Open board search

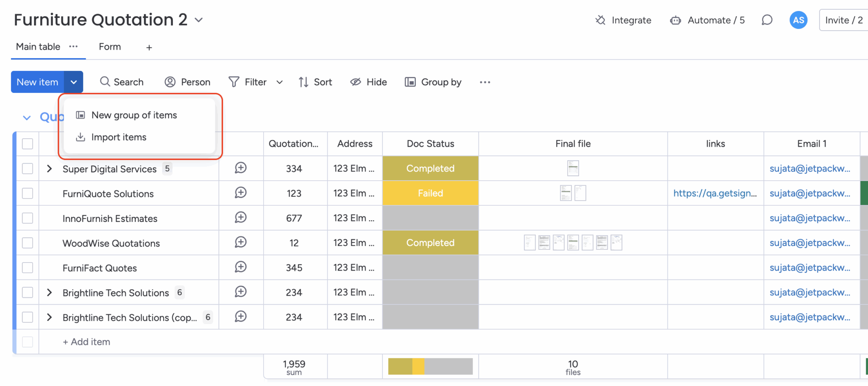coord(121,82)
